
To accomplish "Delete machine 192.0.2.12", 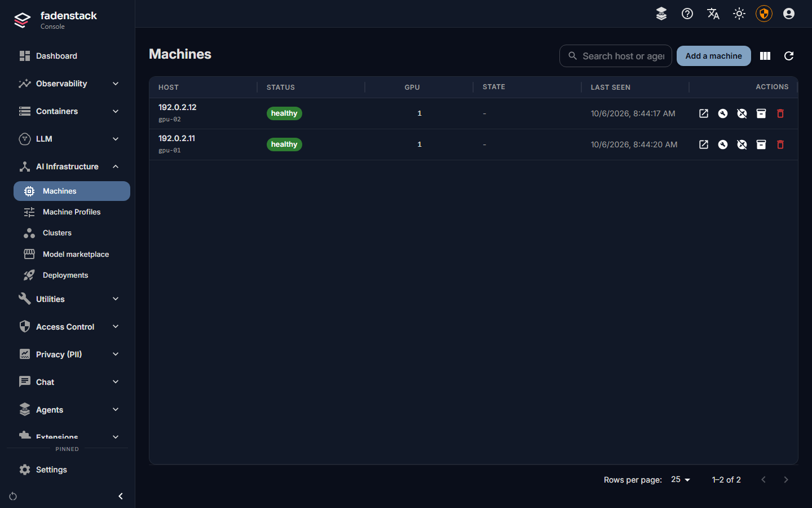I will [x=780, y=113].
